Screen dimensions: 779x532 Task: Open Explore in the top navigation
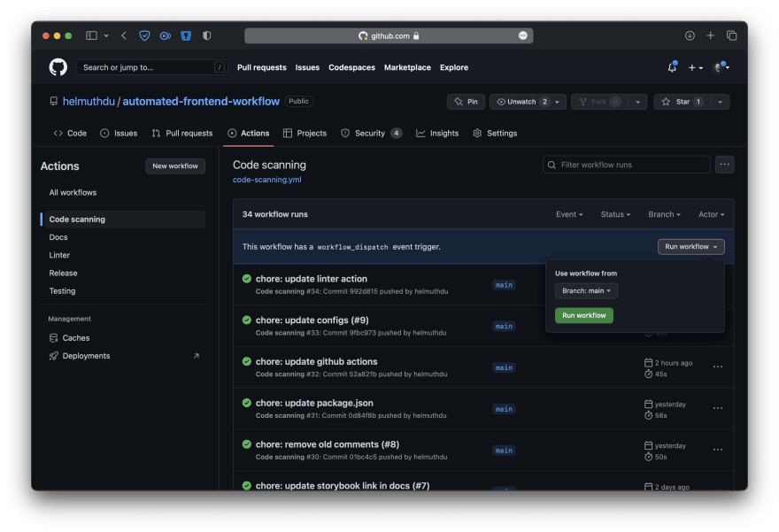(454, 67)
